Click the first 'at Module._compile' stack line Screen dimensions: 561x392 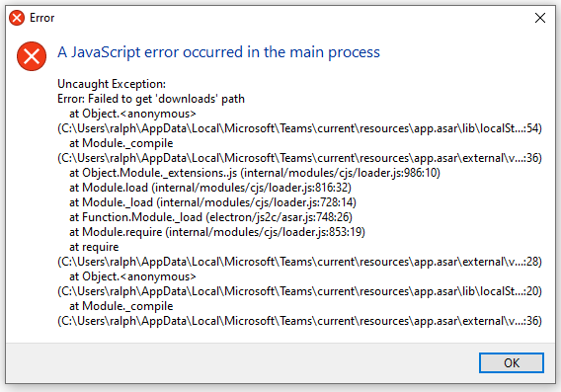pyautogui.click(x=120, y=143)
